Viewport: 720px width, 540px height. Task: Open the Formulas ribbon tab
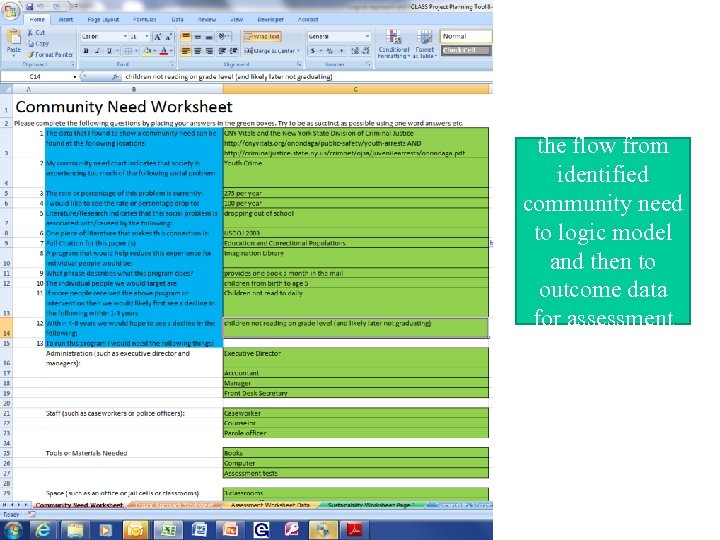[x=145, y=20]
